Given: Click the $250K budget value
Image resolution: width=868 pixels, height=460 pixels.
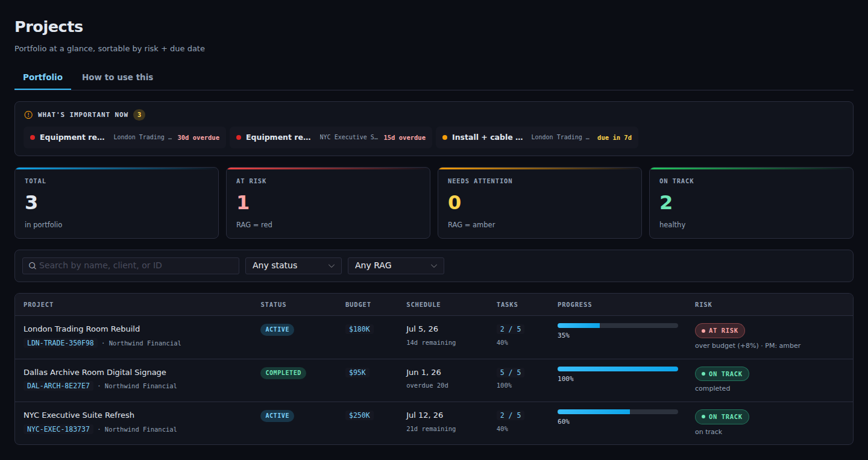Looking at the screenshot, I should (x=360, y=415).
